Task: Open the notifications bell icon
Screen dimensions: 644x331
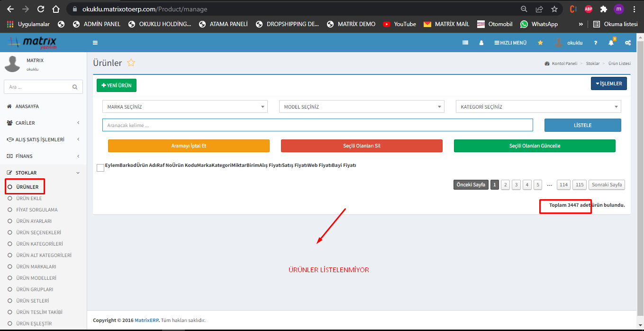Action: click(x=611, y=43)
